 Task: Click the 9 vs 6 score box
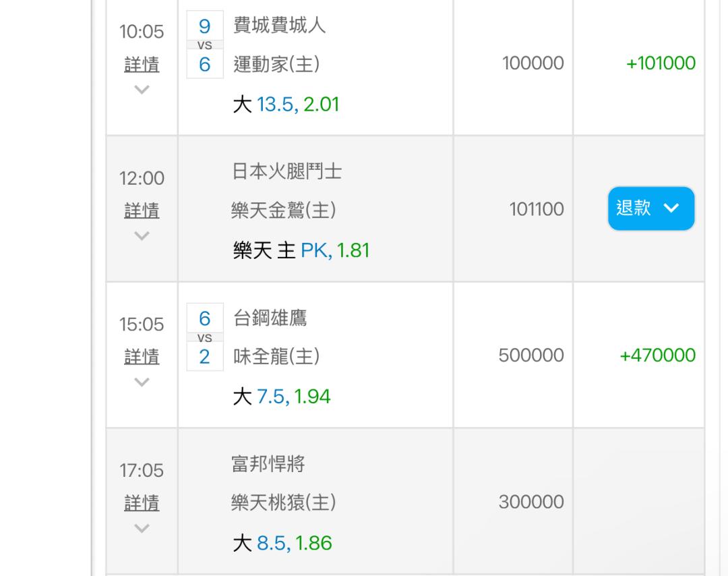click(x=205, y=45)
